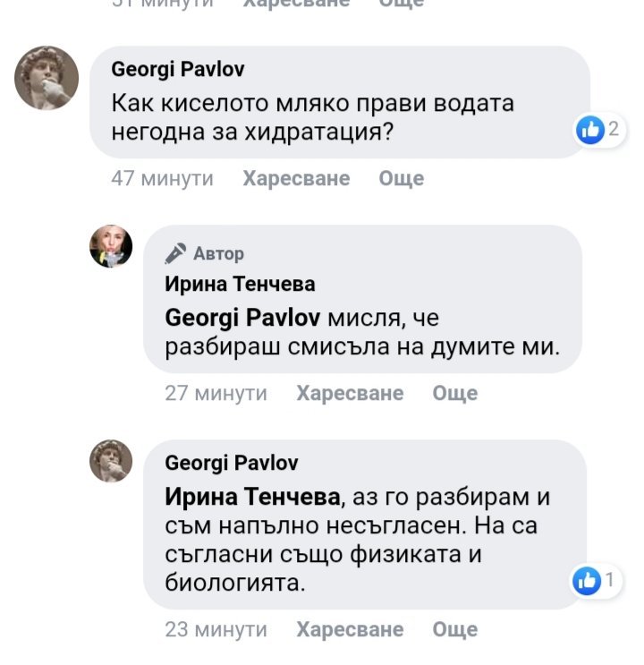Viewport: 644px width, 665px height.
Task: Click the 47 минути timestamp
Action: coord(162,179)
